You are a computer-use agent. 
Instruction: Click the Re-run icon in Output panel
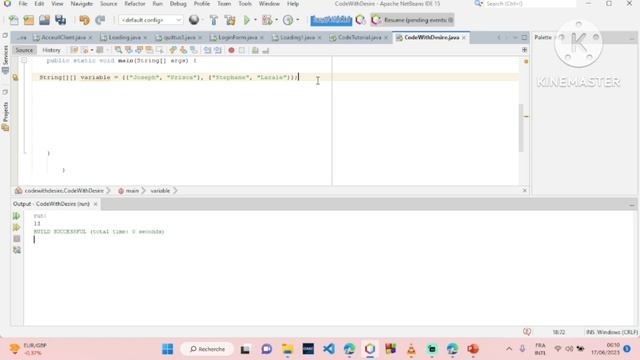tap(16, 216)
